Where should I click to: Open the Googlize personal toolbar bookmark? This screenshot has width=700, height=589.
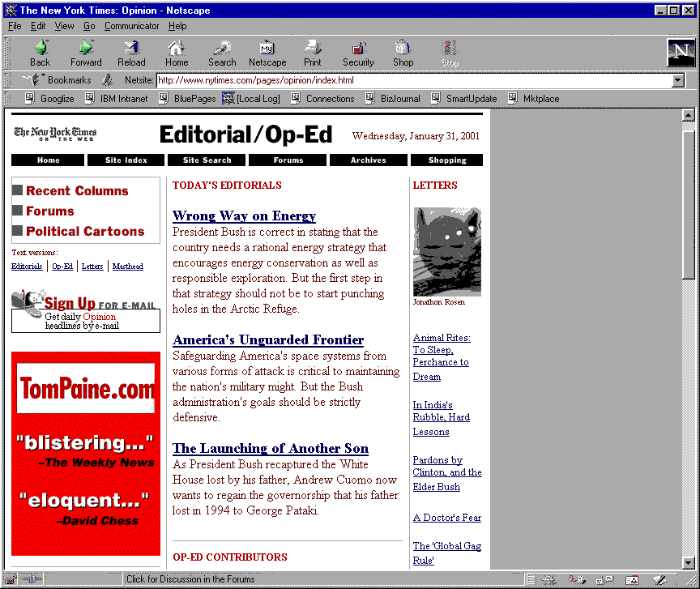click(49, 98)
